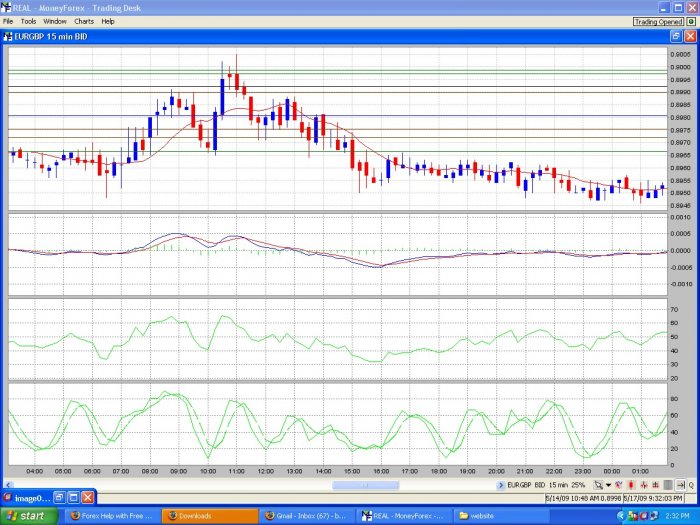
Task: Click the BID price type selector
Action: coord(540,485)
